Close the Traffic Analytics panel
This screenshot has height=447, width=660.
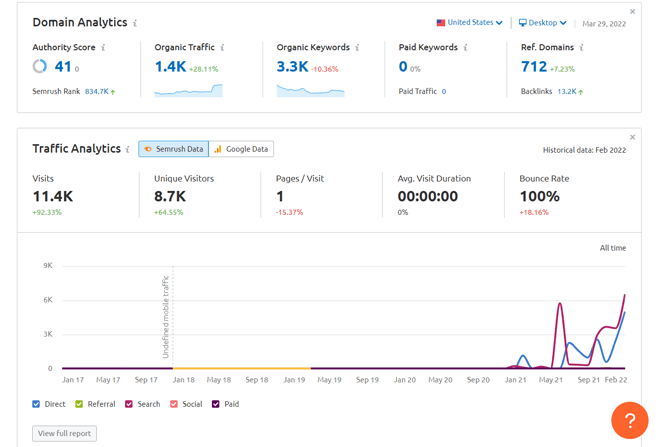click(x=632, y=137)
